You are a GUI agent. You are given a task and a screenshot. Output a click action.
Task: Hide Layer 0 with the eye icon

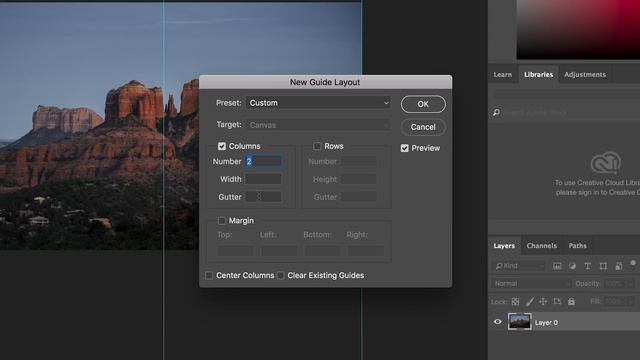pyautogui.click(x=498, y=322)
